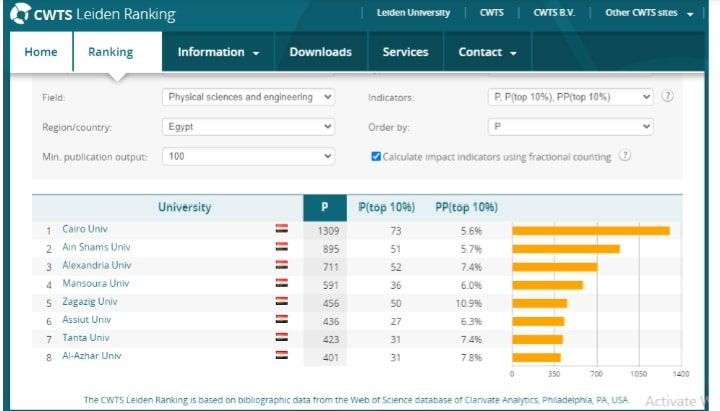Click Zagazig Univ orange bar
This screenshot has width=720, height=411.
point(540,303)
